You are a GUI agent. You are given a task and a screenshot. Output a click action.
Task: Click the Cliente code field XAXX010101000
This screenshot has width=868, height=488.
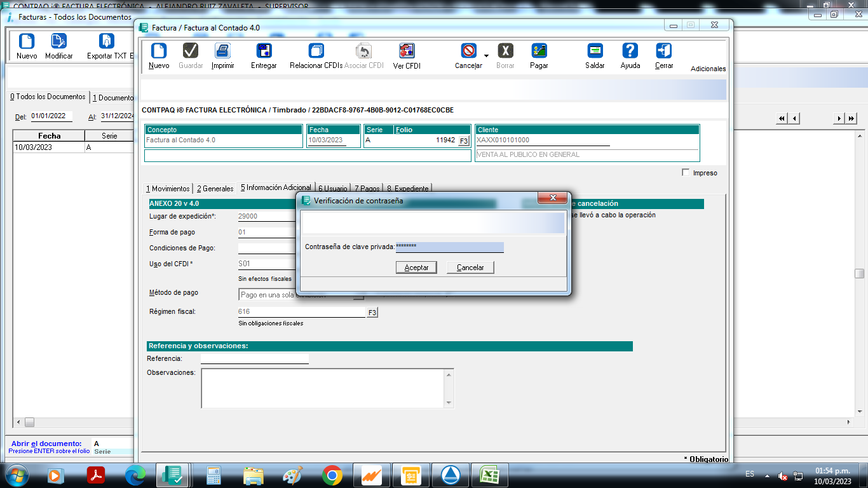[543, 140]
